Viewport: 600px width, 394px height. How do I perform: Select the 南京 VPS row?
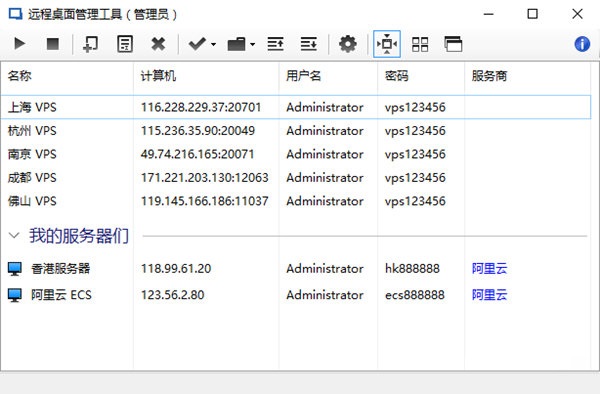[296, 154]
